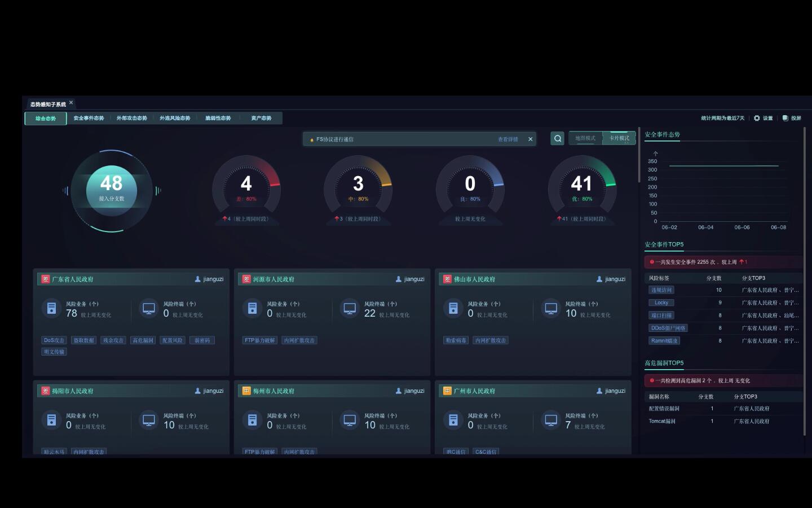Image resolution: width=812 pixels, height=508 pixels.
Task: Dismiss the FS协议进行通信 alert banner
Action: 530,139
